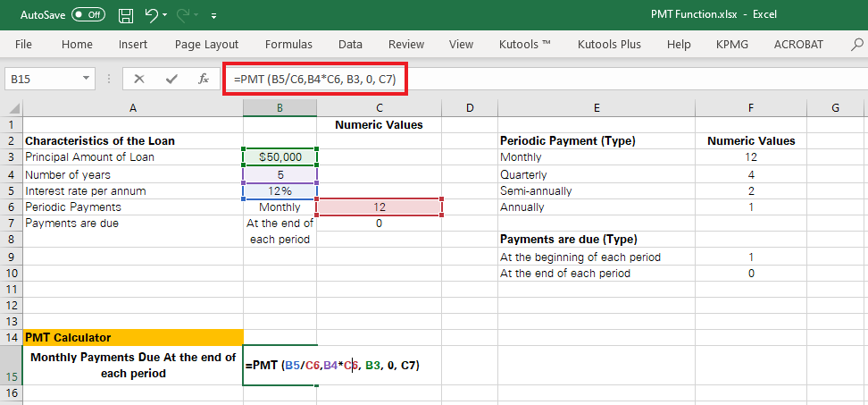
Task: Switch to the Kutools Plus tab
Action: click(x=609, y=45)
